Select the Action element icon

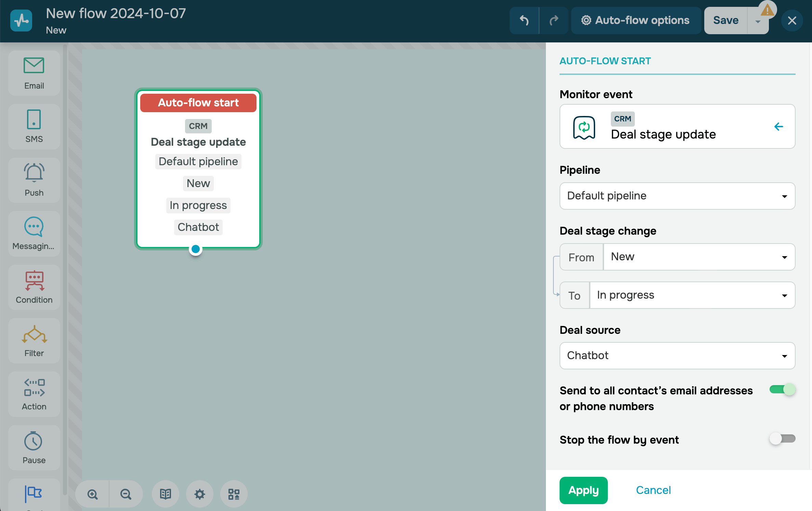(34, 388)
